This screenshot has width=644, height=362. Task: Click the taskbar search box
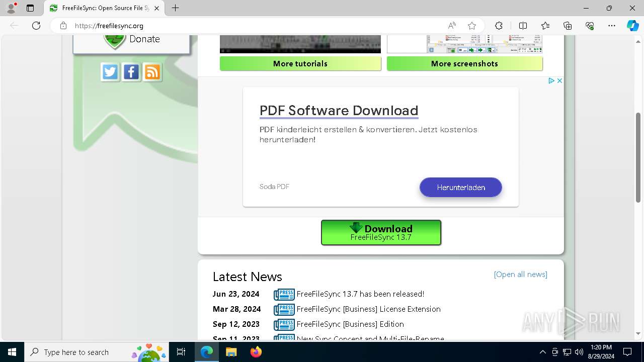(x=97, y=352)
